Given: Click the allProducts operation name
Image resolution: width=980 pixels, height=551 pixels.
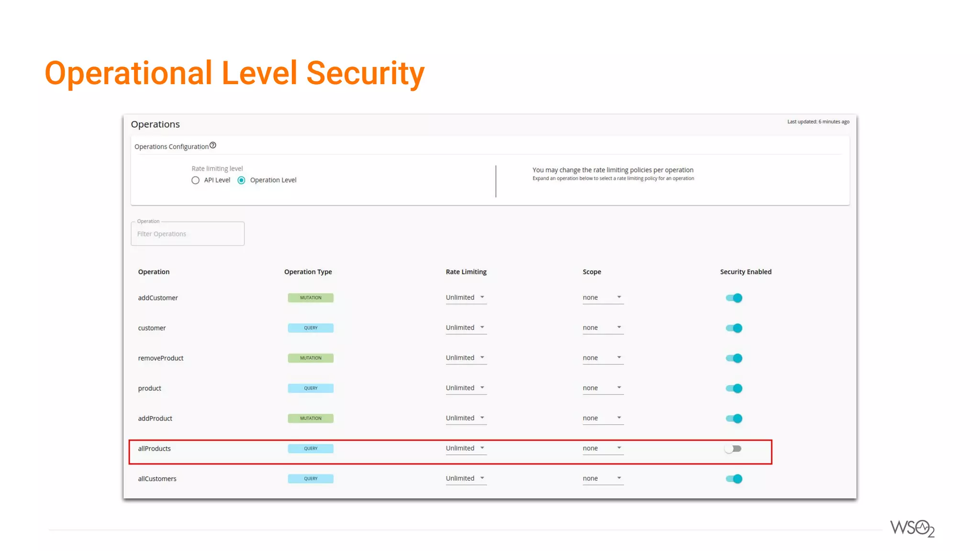Looking at the screenshot, I should [155, 449].
